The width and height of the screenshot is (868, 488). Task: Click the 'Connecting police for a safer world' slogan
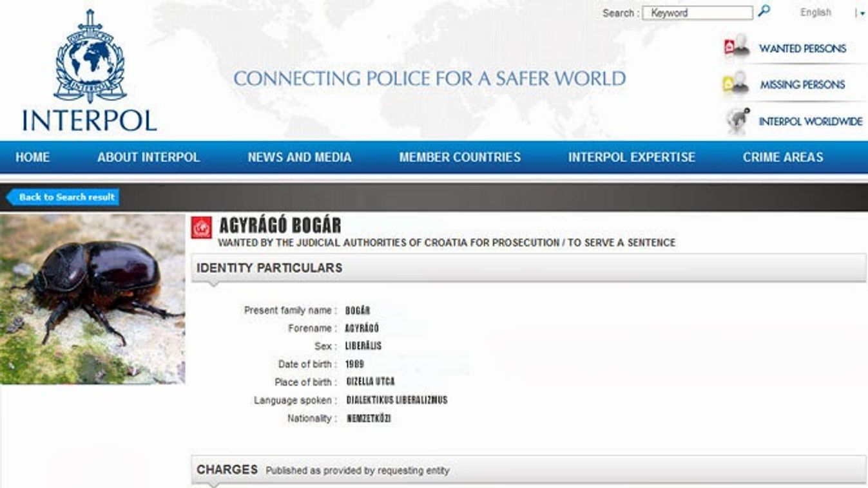coord(429,79)
